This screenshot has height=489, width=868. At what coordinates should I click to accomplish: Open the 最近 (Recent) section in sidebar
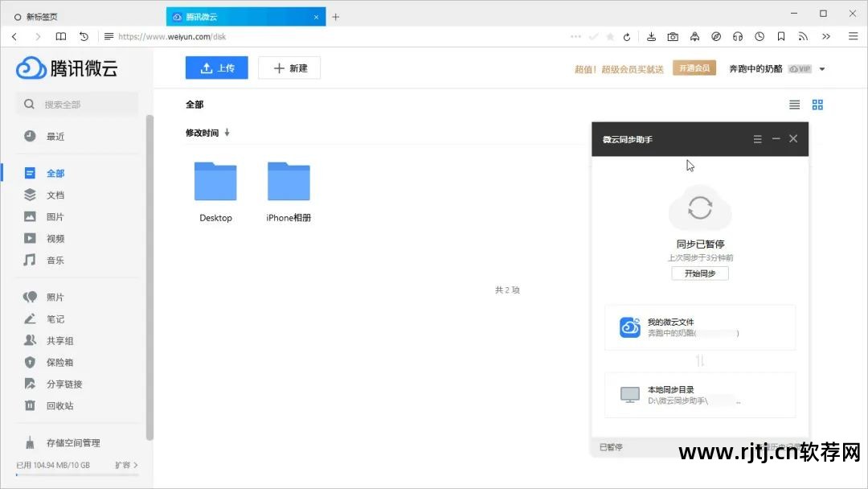tap(55, 136)
